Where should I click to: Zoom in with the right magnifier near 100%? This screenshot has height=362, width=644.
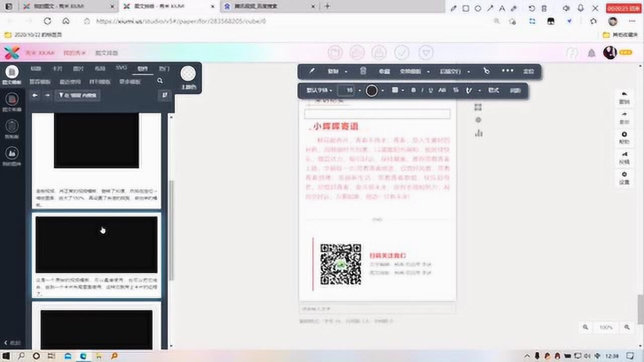pos(627,327)
